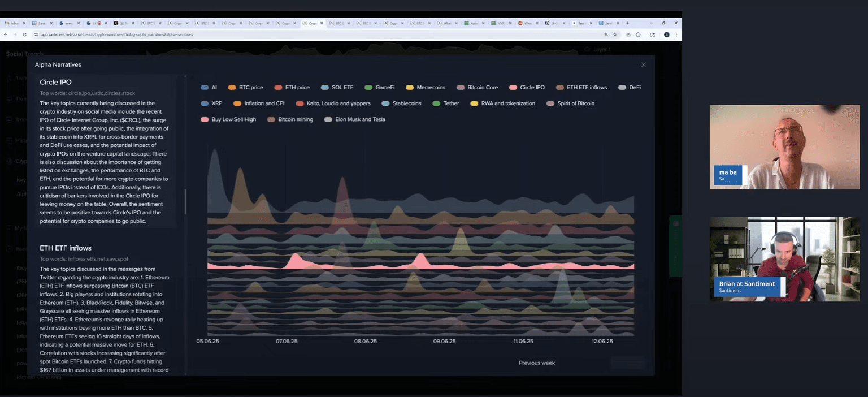Hide the Circle IPO series
Screen dimensions: 868x397
[527, 88]
